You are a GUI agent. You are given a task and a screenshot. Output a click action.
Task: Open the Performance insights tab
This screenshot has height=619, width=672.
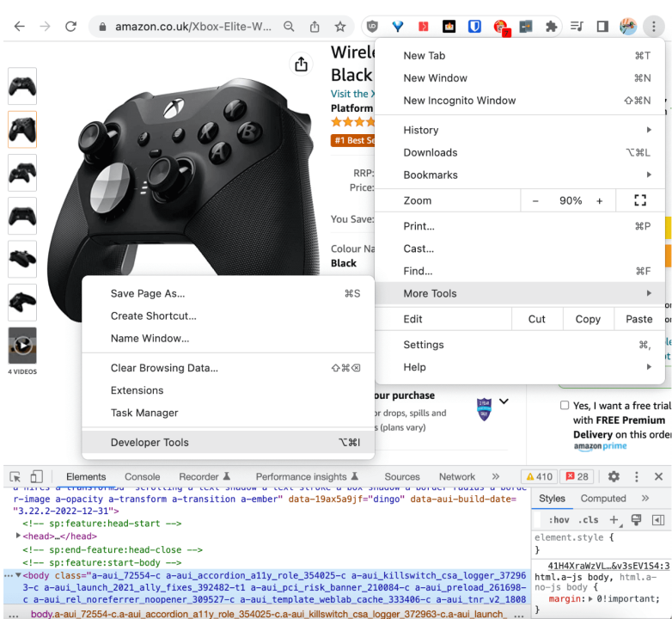click(x=307, y=476)
